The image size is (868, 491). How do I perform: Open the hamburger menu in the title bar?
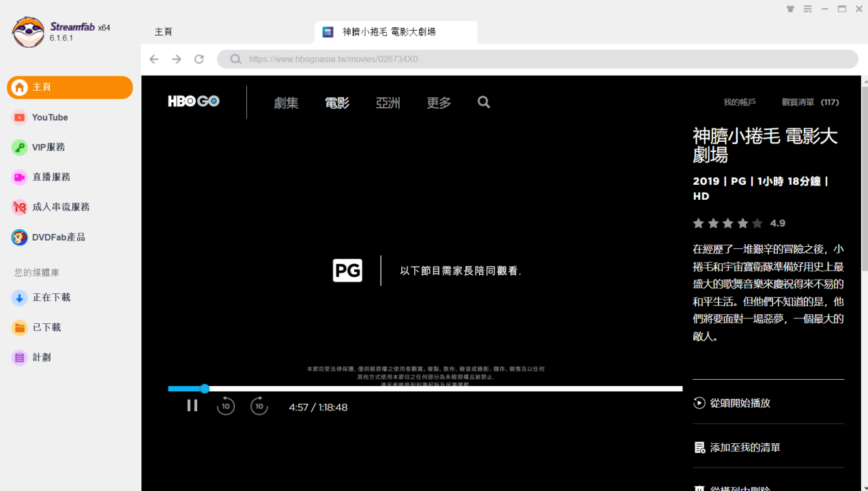point(808,9)
